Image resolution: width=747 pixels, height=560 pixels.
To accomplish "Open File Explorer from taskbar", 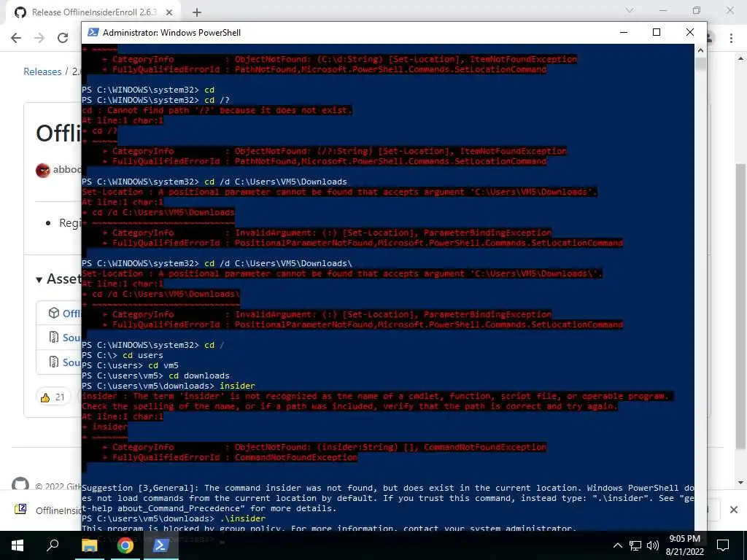I will coord(89,545).
